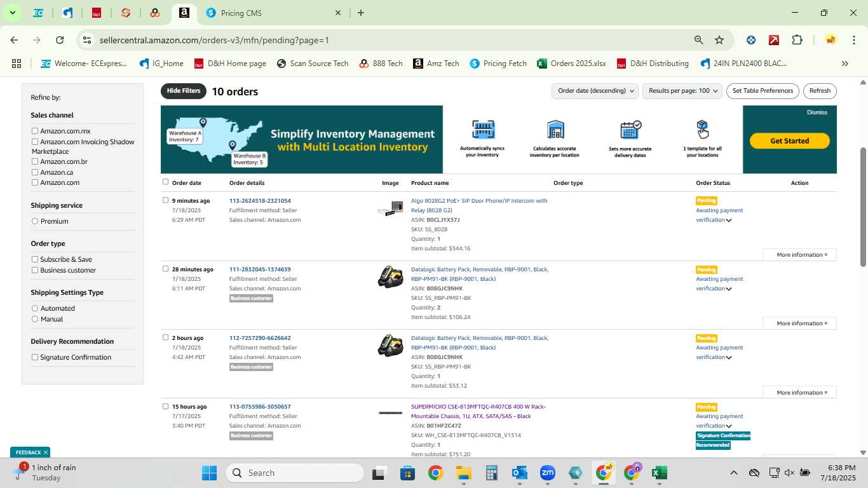
Task: Show more bookmarks with the double chevron
Action: pos(845,64)
